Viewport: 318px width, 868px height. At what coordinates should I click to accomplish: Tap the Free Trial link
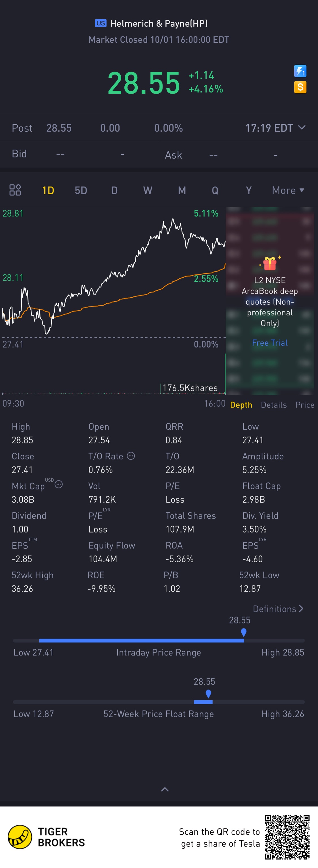[x=269, y=343]
